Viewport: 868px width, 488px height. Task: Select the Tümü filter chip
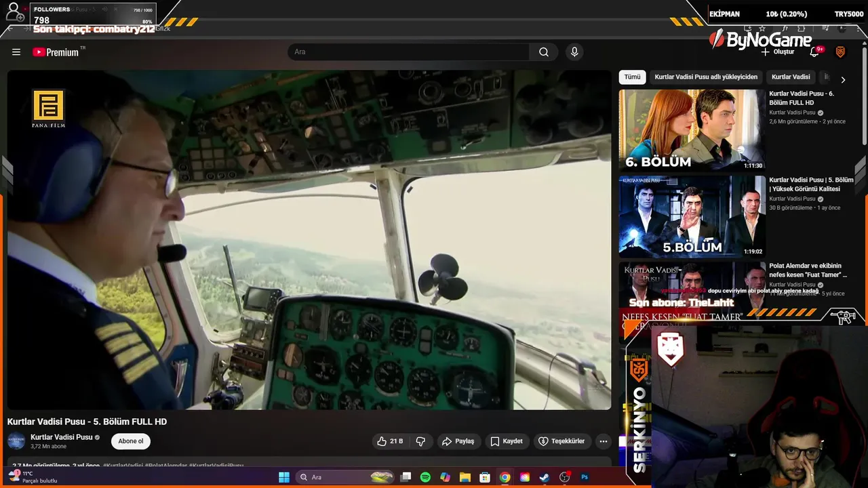(x=632, y=77)
